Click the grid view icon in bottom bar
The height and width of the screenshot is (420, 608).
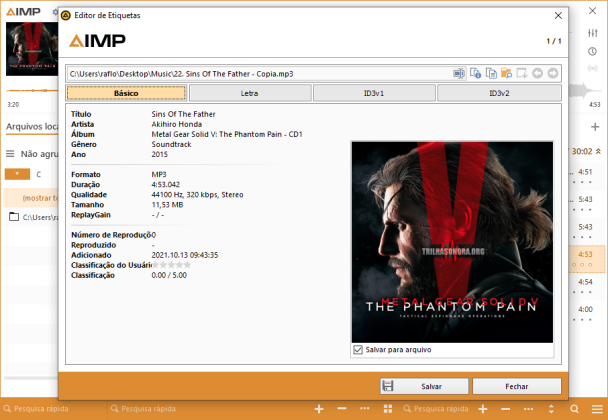388,409
